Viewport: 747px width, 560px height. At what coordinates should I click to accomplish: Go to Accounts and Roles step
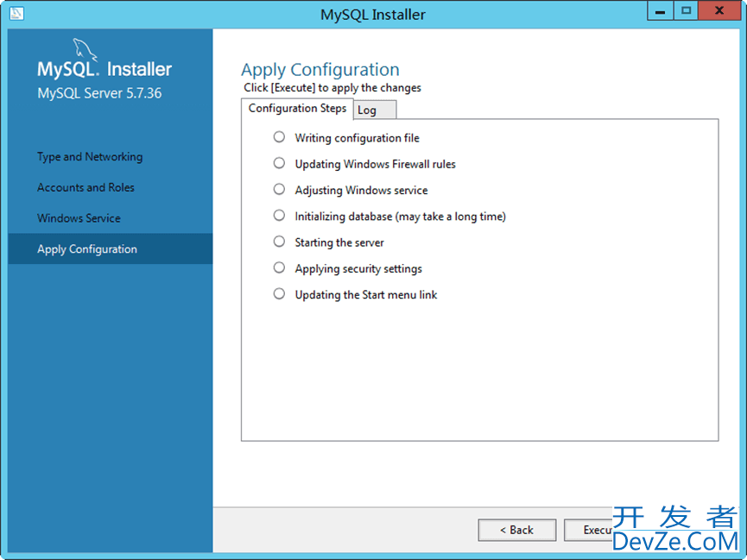[x=85, y=187]
